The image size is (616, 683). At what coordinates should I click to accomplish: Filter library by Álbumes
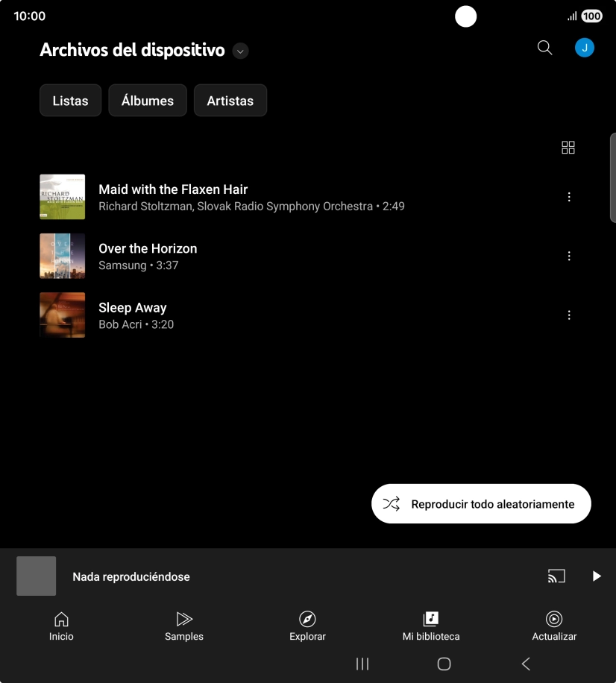tap(147, 100)
